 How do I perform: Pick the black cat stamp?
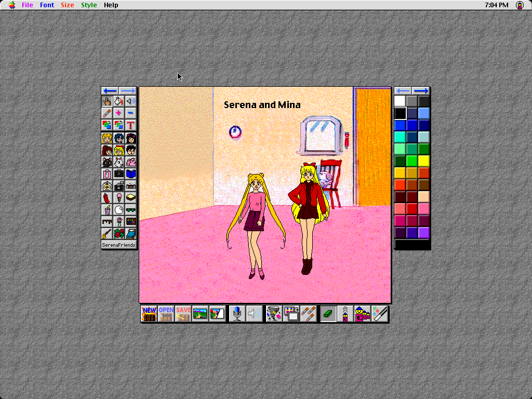[x=107, y=162]
